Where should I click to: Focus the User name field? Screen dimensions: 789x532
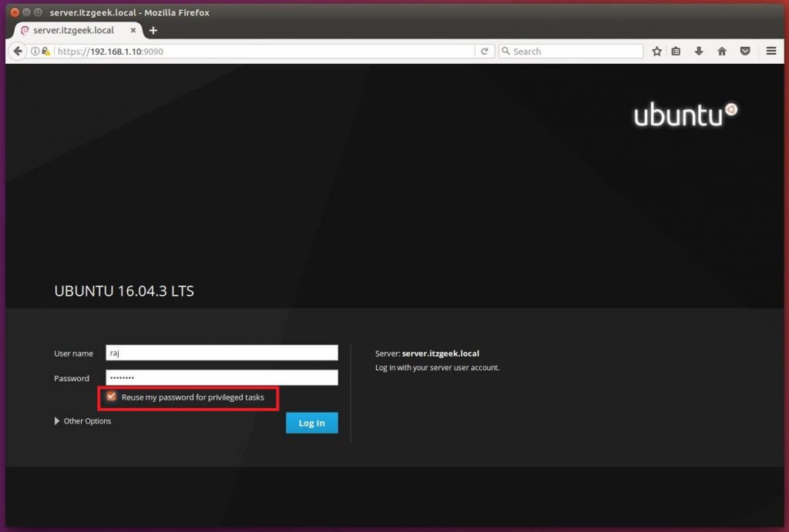point(222,353)
